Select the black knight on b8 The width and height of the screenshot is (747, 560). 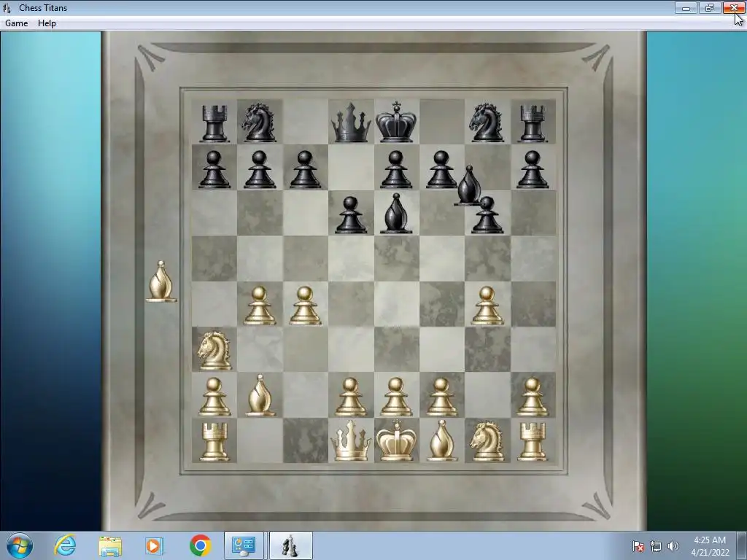point(259,122)
